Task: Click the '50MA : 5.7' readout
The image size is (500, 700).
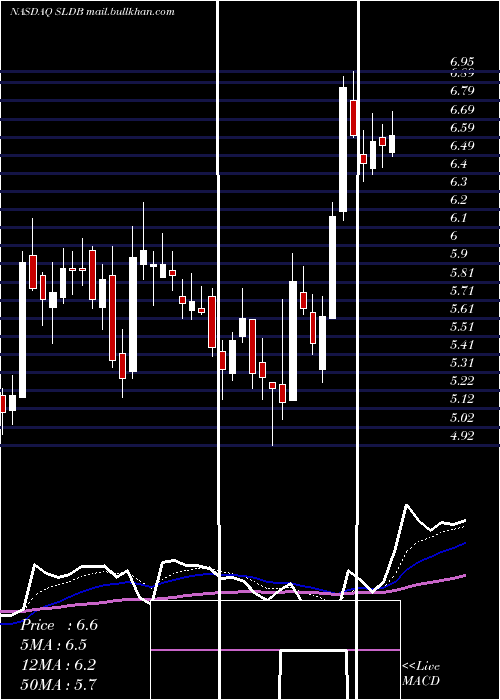Action: [59, 684]
